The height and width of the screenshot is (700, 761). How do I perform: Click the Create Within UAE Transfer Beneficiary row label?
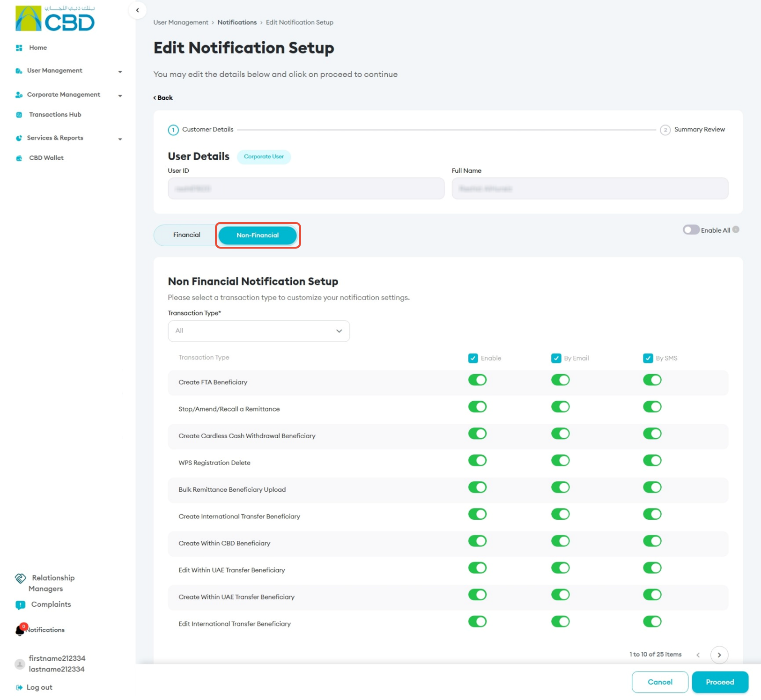point(236,597)
